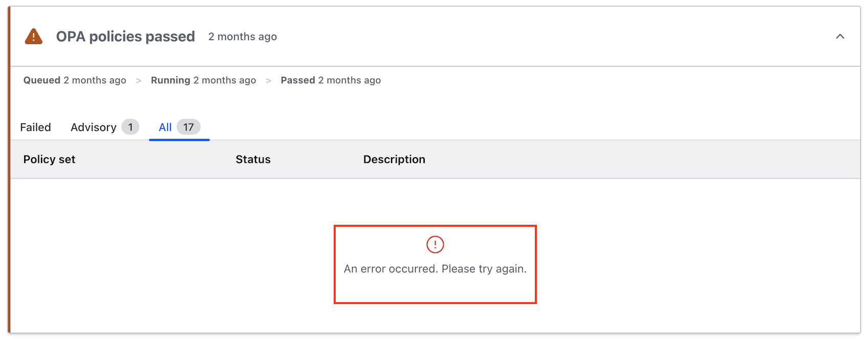868x342 pixels.
Task: Sort by the Policy set column header
Action: click(49, 159)
